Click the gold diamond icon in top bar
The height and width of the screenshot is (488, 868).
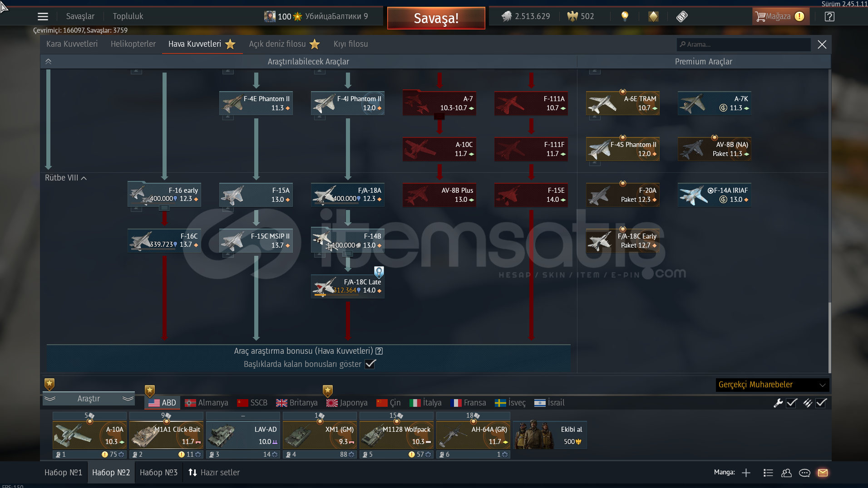coord(653,16)
